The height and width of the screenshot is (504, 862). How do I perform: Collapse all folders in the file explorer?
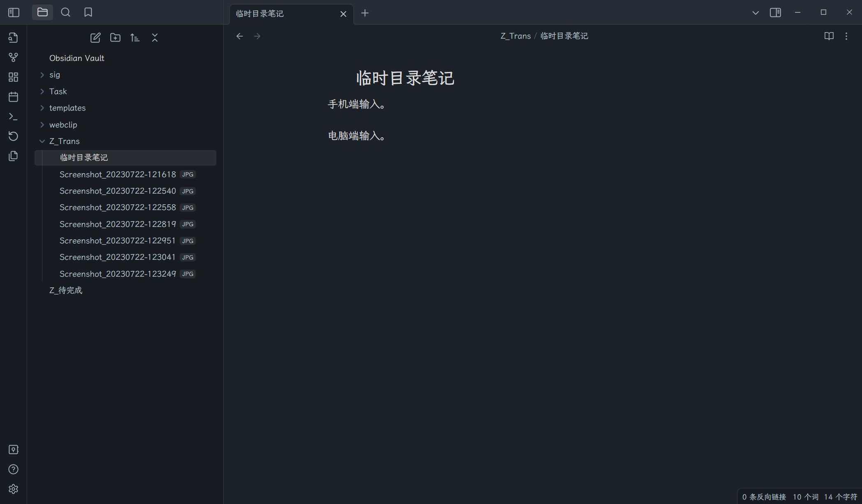click(155, 38)
